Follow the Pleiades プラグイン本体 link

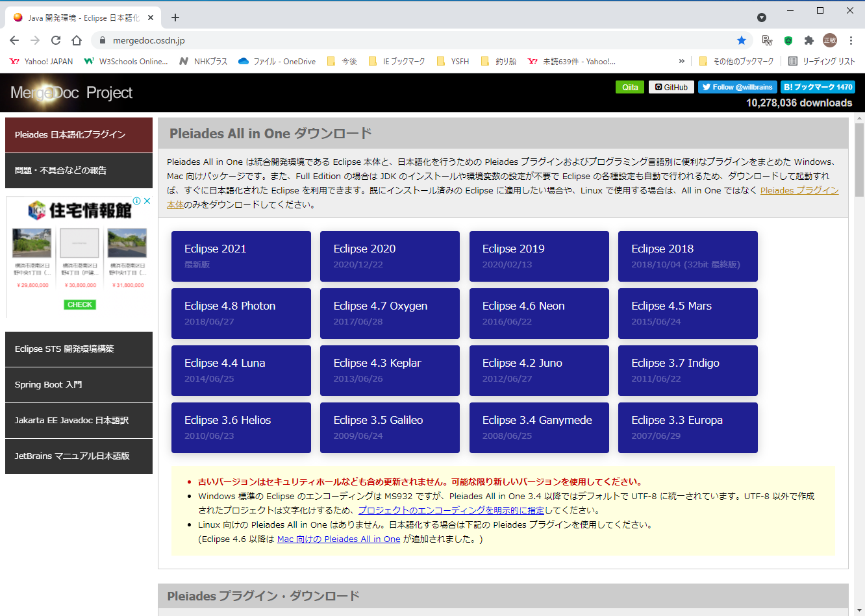(799, 190)
